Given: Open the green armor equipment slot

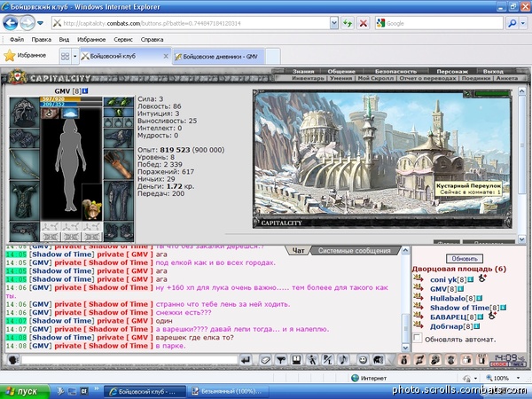Looking at the screenshot, I should [25, 201].
